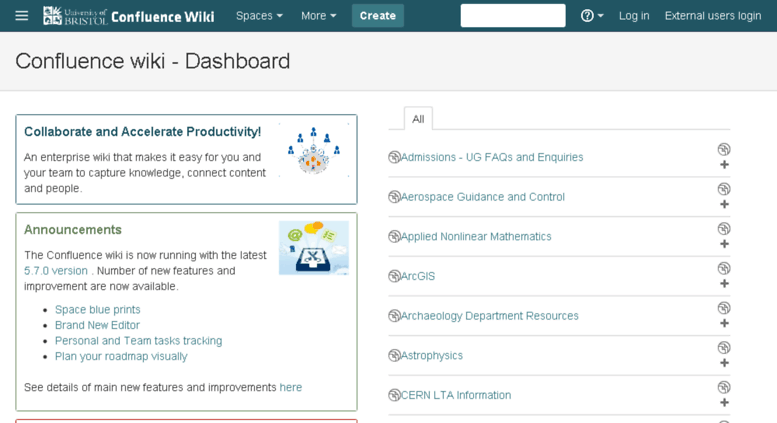Click the Announcements inbox illustration
Viewport: 777px width, 423px height.
click(x=314, y=248)
